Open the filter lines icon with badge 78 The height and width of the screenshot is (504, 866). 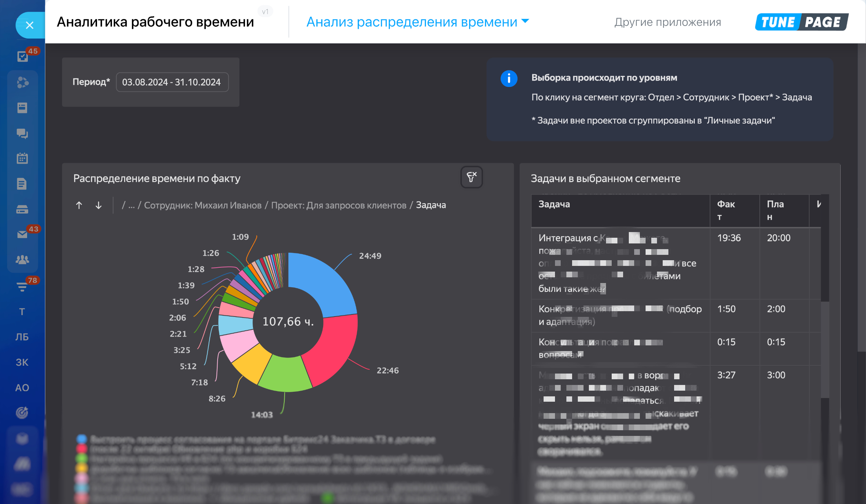point(22,286)
